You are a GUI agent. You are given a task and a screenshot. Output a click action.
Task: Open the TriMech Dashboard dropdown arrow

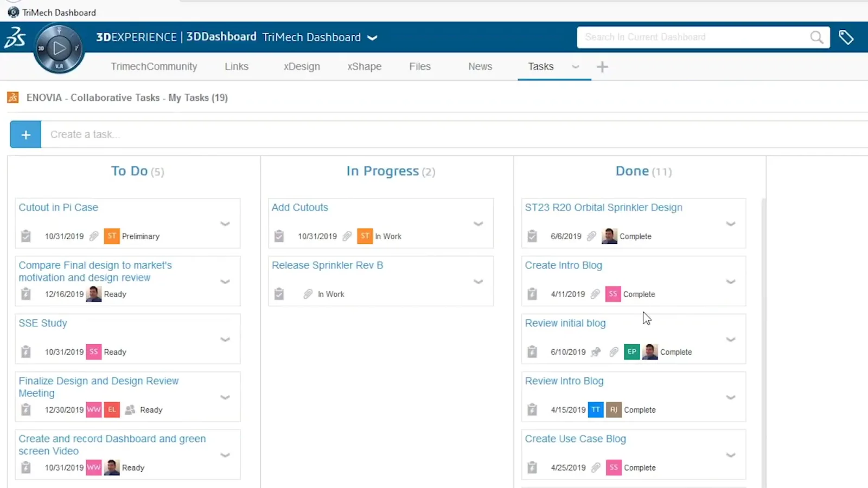click(x=372, y=37)
